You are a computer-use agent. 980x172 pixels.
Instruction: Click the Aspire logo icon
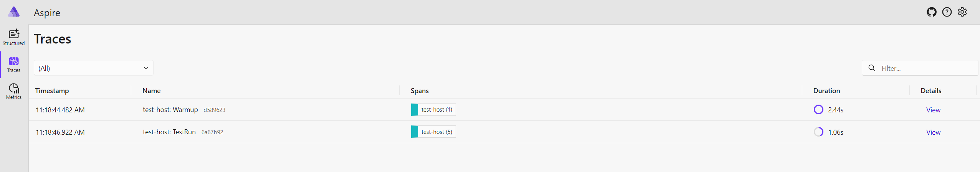pyautogui.click(x=14, y=12)
